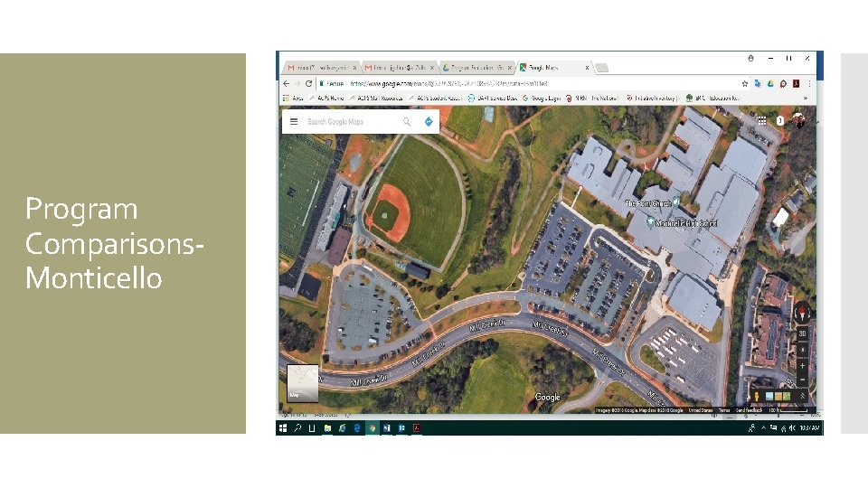
Task: Open directions with the blue arrow icon
Action: coord(429,122)
